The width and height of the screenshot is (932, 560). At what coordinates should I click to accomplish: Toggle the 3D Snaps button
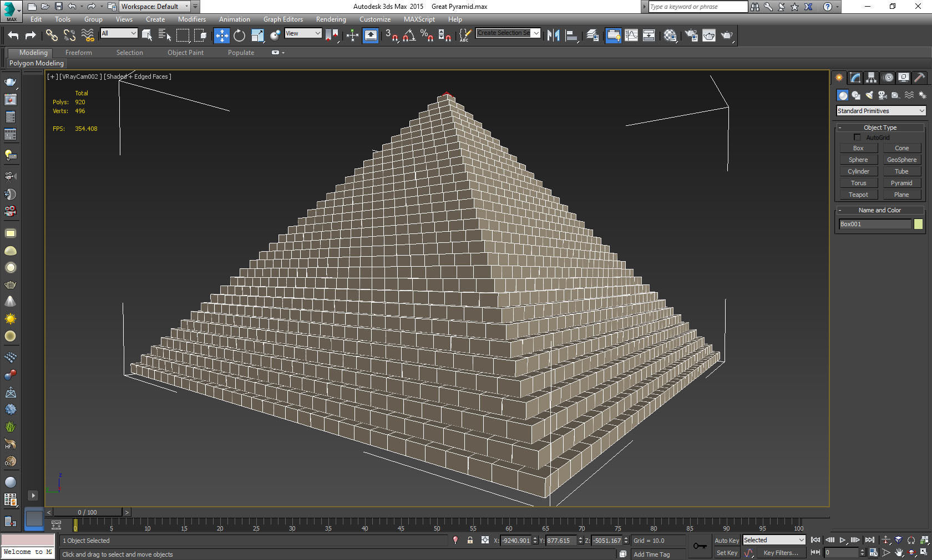(391, 35)
